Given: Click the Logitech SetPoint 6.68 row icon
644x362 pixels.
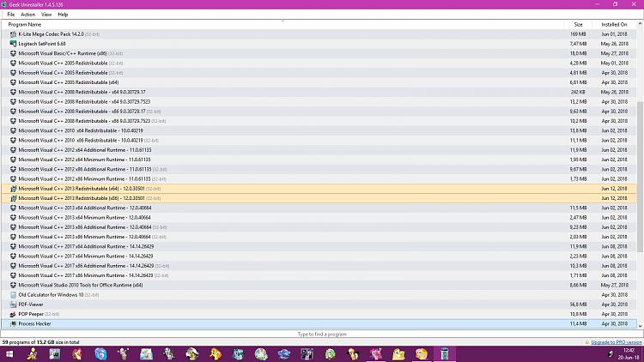Looking at the screenshot, I should (13, 44).
